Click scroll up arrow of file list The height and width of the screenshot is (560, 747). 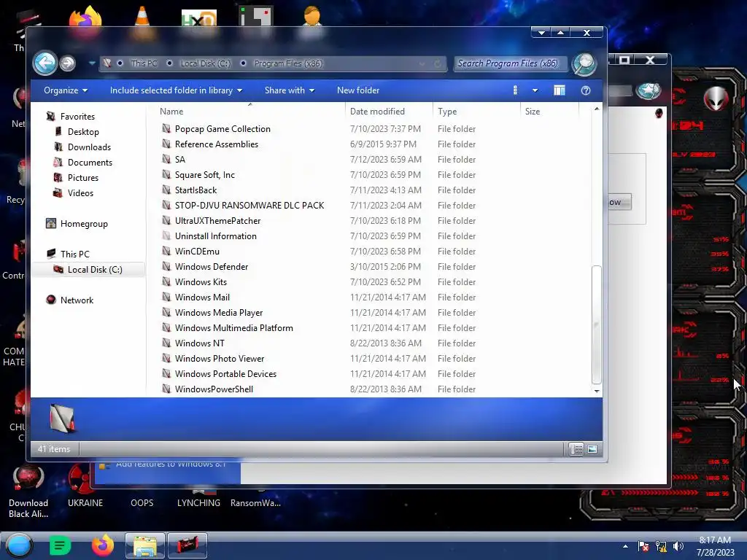click(597, 109)
